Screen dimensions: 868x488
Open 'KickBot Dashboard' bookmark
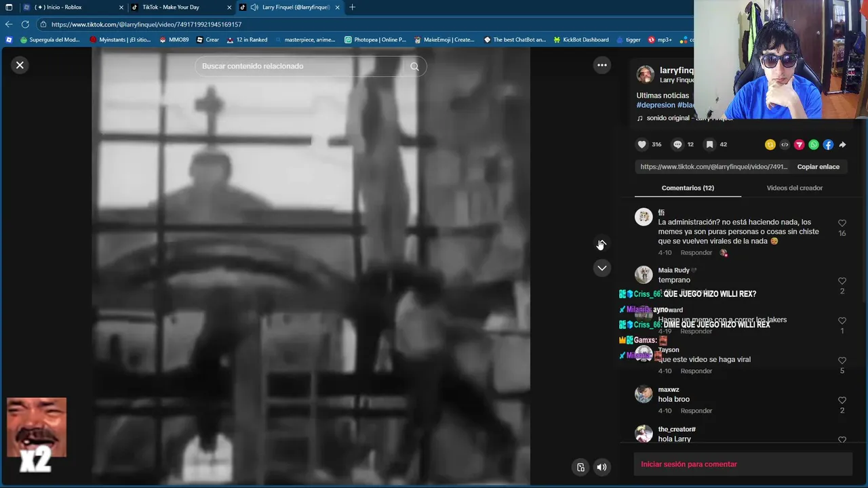coord(581,40)
